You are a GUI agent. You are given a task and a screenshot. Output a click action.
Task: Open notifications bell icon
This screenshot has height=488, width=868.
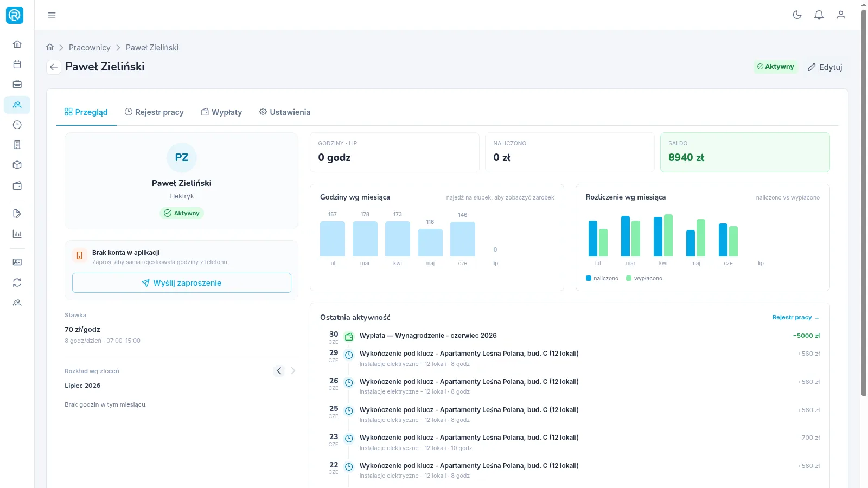819,15
